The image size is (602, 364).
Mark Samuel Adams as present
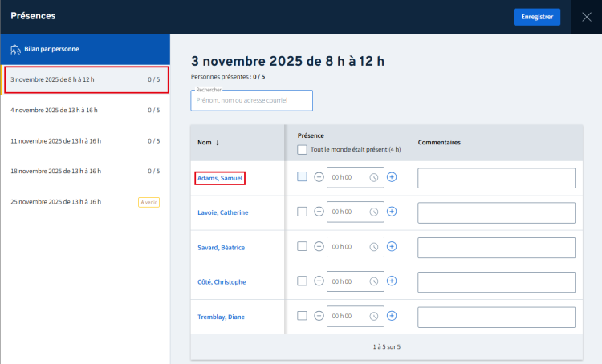(302, 177)
